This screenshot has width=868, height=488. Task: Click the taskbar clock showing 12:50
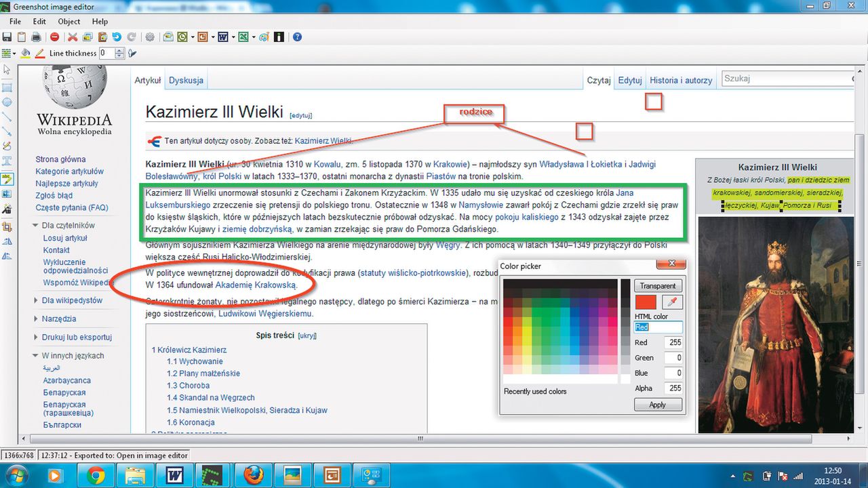click(833, 474)
